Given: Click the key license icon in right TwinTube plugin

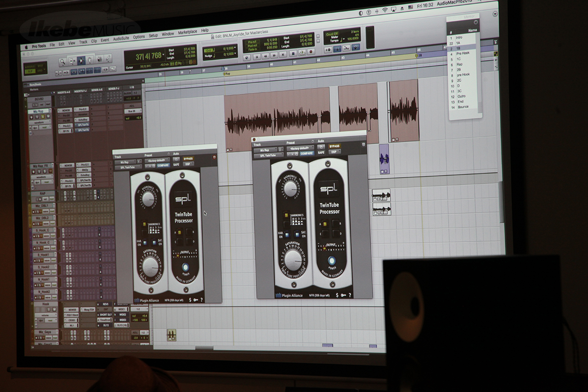Looking at the screenshot, I should point(344,295).
